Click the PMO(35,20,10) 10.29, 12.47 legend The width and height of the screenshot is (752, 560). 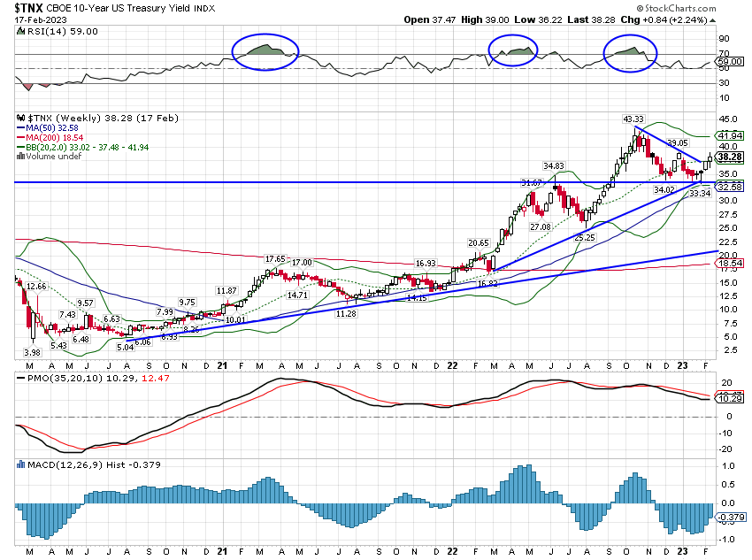[x=98, y=379]
